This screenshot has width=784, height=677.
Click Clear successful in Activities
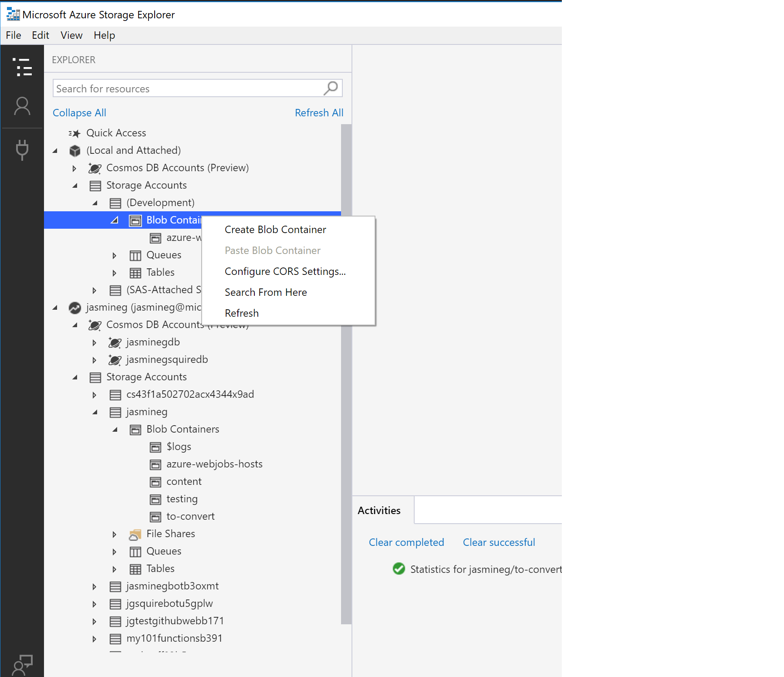(x=499, y=542)
